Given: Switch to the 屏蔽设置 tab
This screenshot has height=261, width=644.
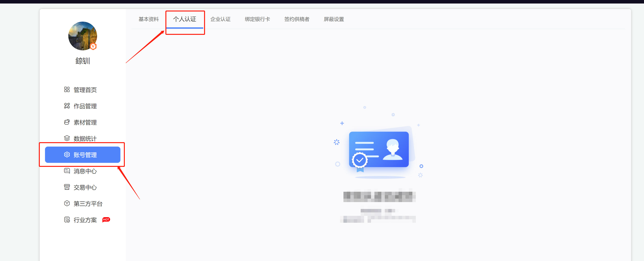Looking at the screenshot, I should coord(333,19).
